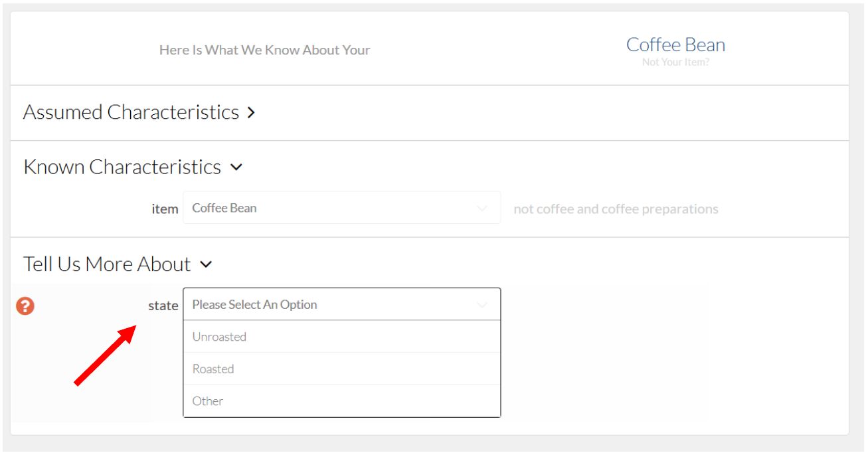The width and height of the screenshot is (868, 455).
Task: Click the Not Your Item? link
Action: click(x=675, y=62)
